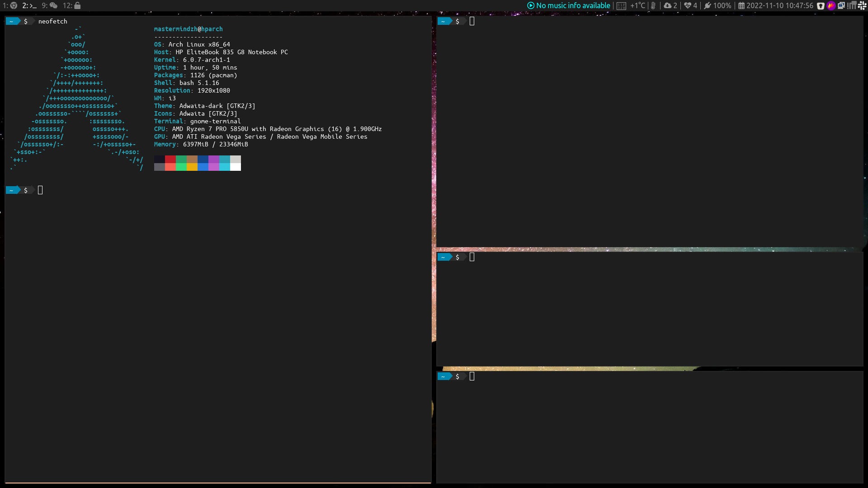Click the 'Terminal: gnome-terminal' line
The image size is (868, 488).
coord(197,121)
